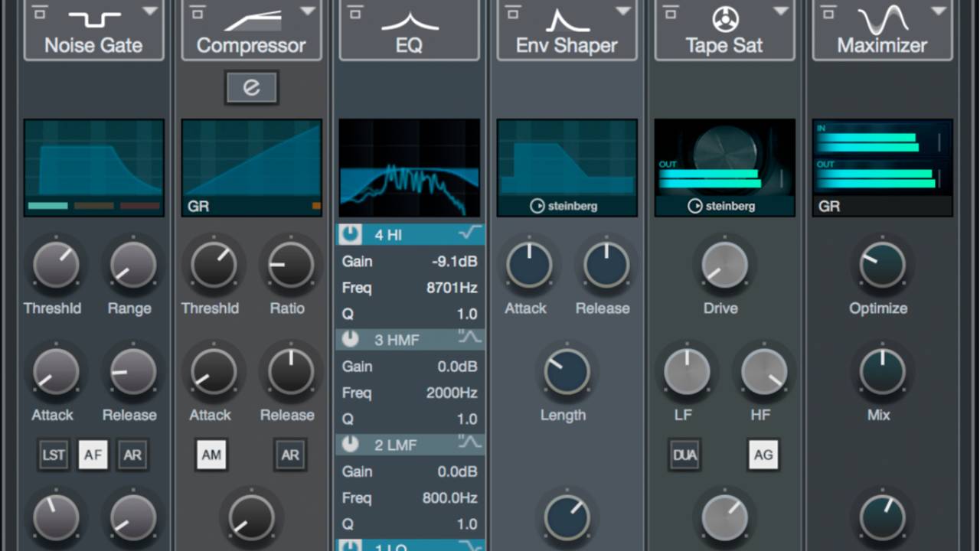
Task: Click the Tape Sat Drive knob
Action: (724, 265)
